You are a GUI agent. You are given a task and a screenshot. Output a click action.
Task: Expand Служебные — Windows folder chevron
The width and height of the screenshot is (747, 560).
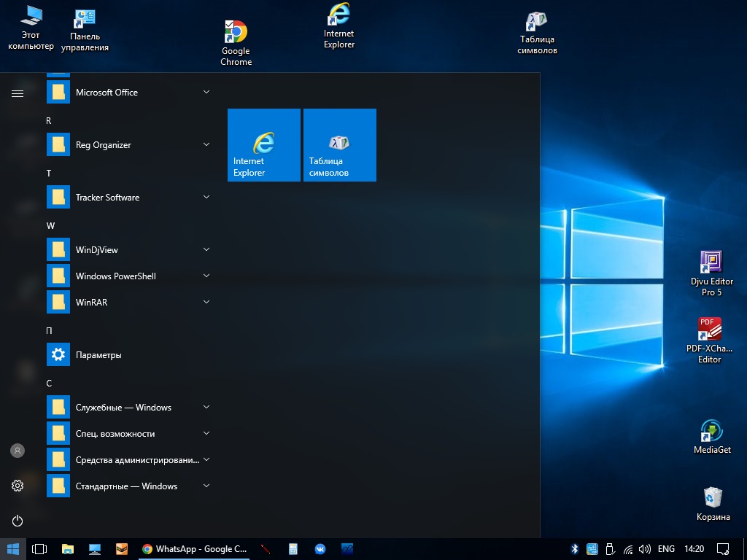click(206, 407)
